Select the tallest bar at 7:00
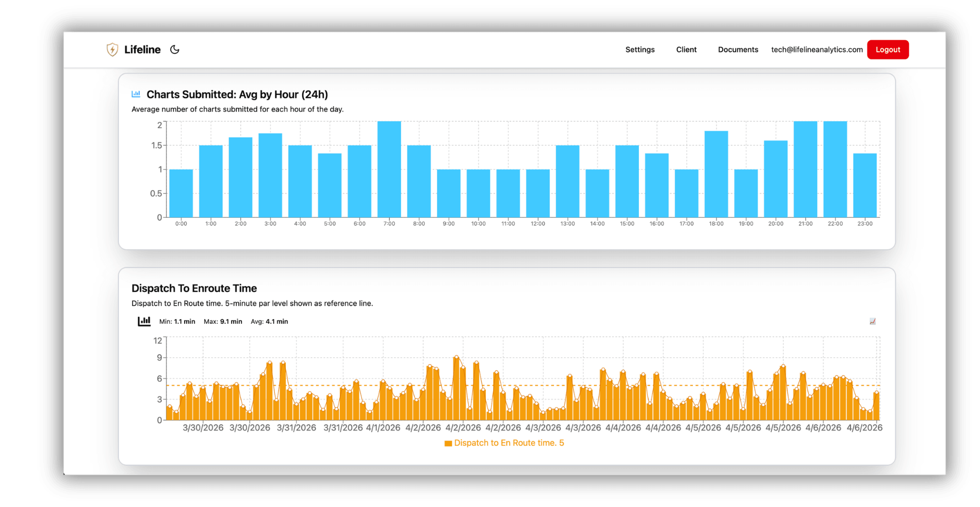The height and width of the screenshot is (507, 980). point(389,168)
